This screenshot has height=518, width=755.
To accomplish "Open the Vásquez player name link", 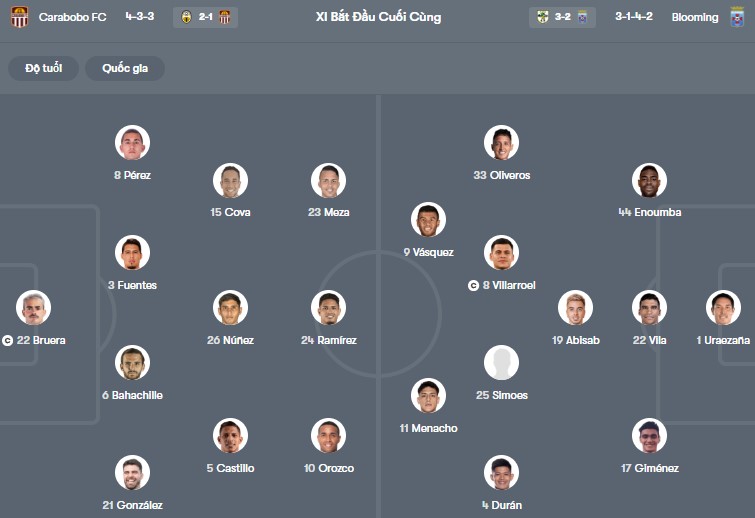I will (x=428, y=252).
